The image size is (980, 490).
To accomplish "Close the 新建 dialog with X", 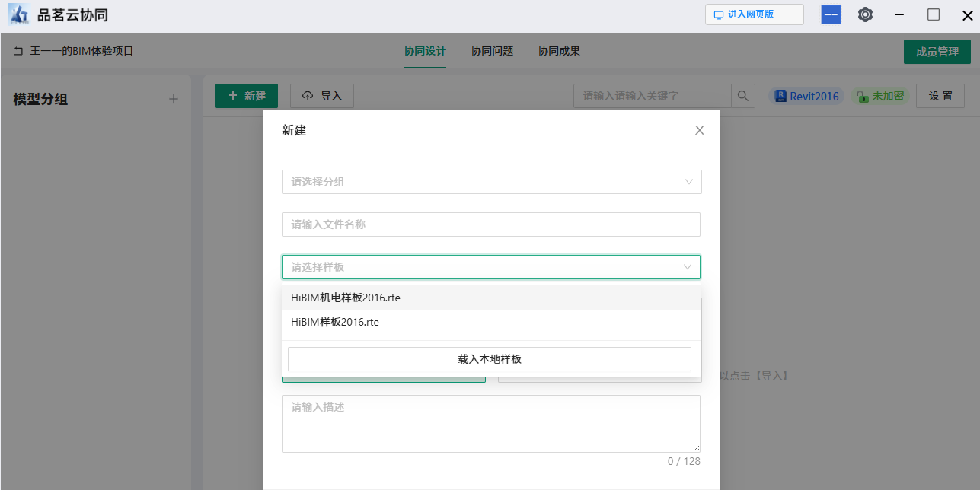I will click(699, 130).
